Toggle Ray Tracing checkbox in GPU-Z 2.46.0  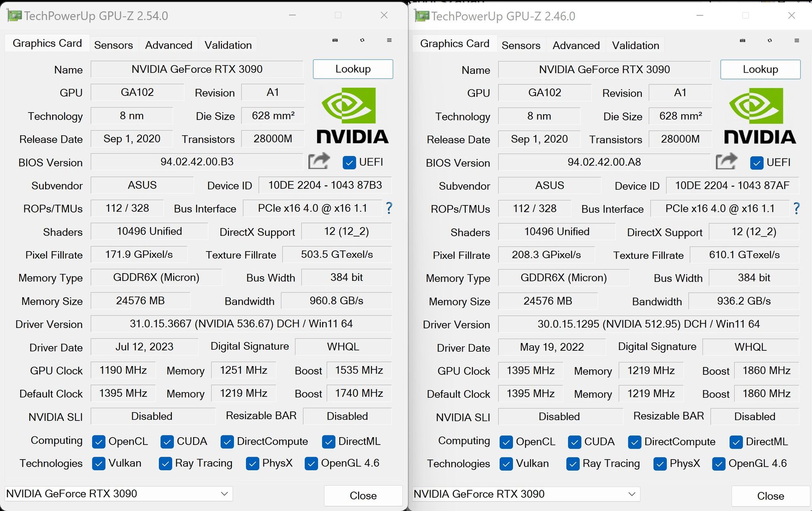click(573, 464)
